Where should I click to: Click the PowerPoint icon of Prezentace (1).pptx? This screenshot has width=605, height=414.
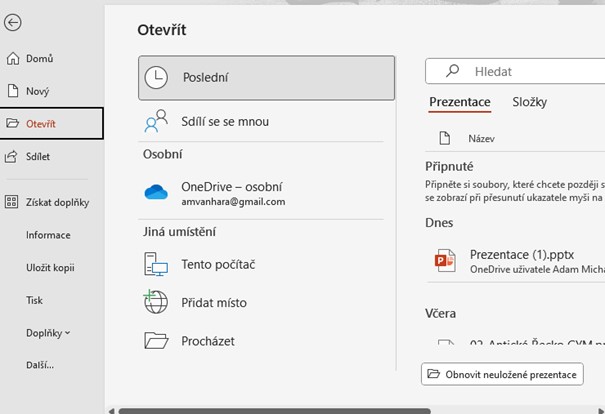tap(445, 260)
